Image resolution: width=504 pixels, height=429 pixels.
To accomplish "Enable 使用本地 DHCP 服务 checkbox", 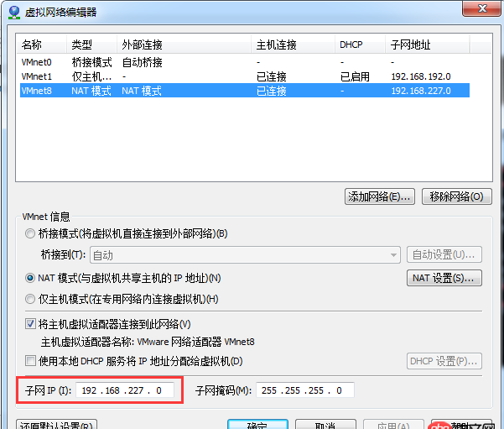I will point(31,361).
